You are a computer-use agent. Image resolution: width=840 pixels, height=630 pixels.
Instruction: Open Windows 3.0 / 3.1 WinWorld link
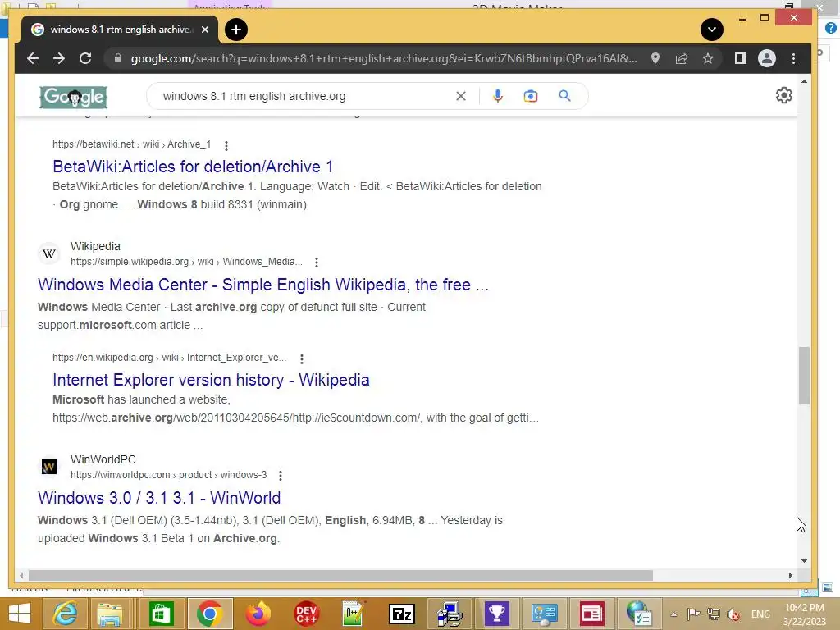coord(159,498)
